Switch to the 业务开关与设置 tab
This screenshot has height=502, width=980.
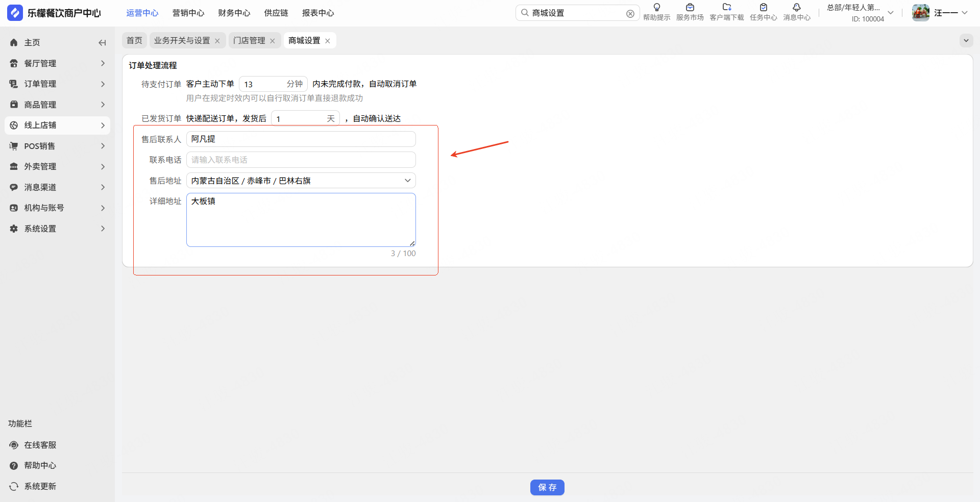coord(182,40)
